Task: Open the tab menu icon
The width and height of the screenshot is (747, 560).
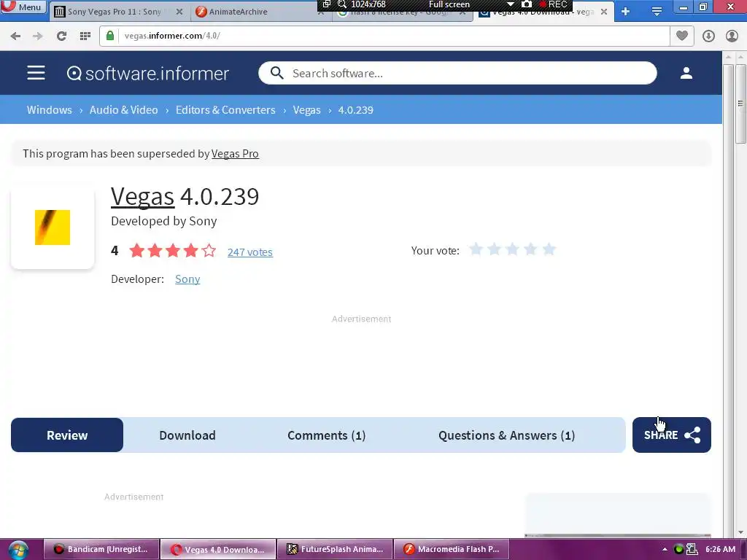Action: point(657,12)
